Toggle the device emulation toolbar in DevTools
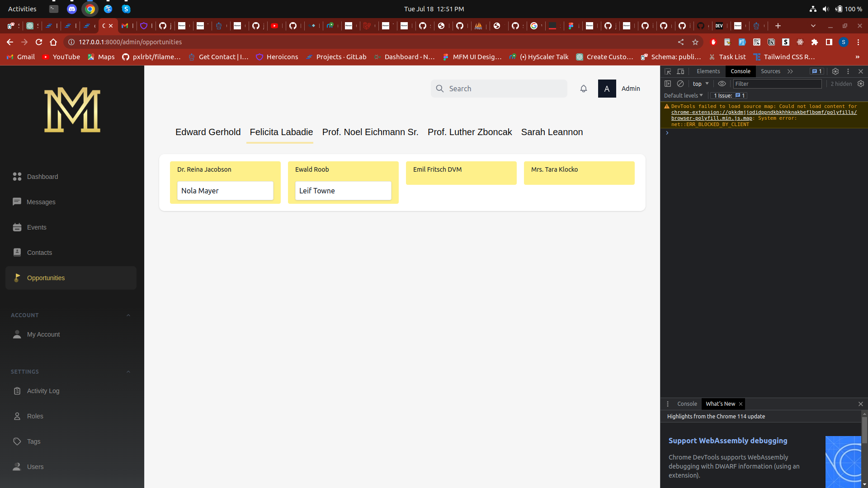The image size is (868, 488). click(681, 71)
